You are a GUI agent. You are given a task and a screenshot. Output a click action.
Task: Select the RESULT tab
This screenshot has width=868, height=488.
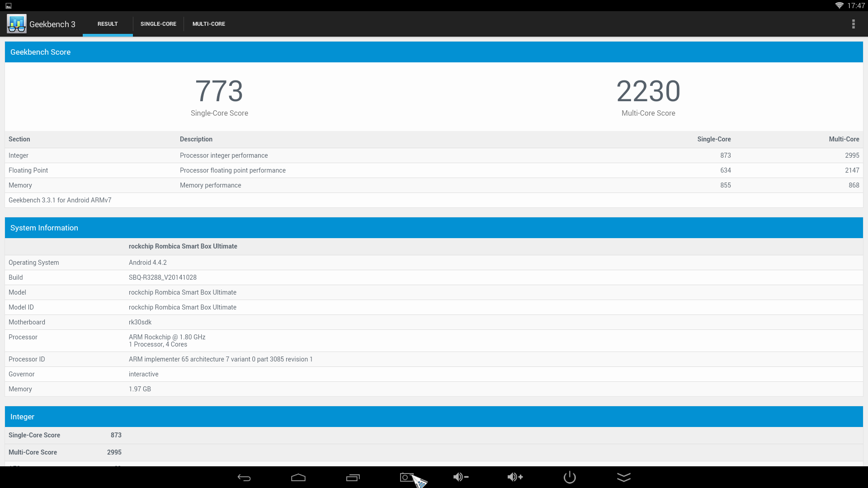[108, 24]
